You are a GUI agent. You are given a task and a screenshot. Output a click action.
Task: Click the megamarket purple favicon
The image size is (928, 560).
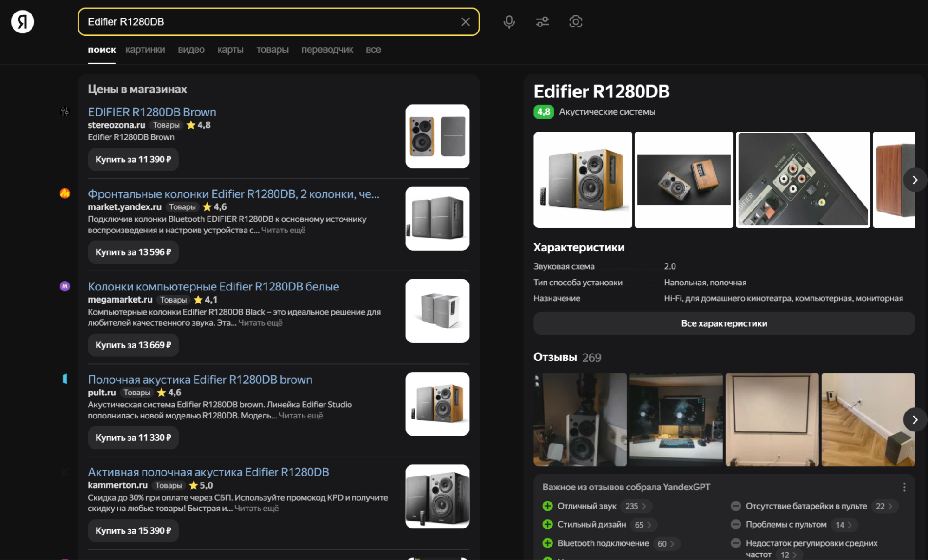[65, 286]
